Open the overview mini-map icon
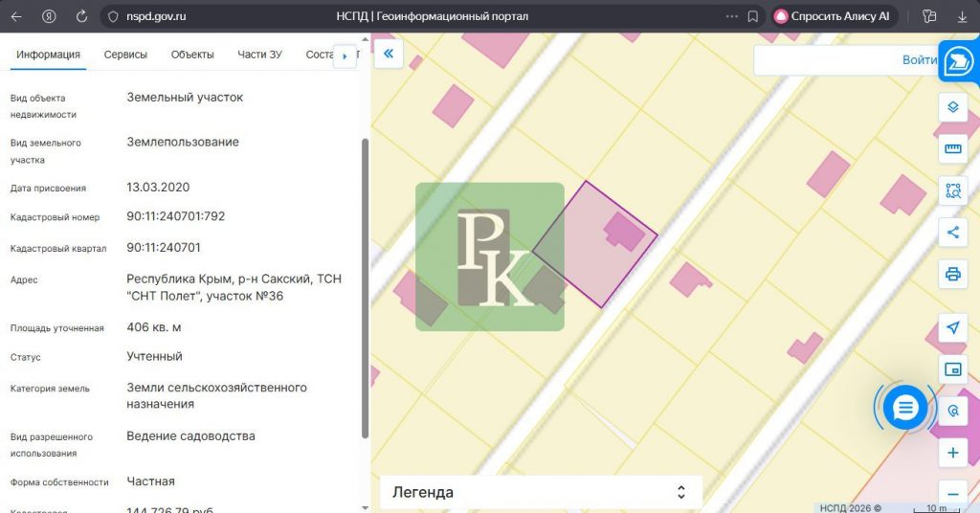This screenshot has width=980, height=513. click(x=952, y=369)
